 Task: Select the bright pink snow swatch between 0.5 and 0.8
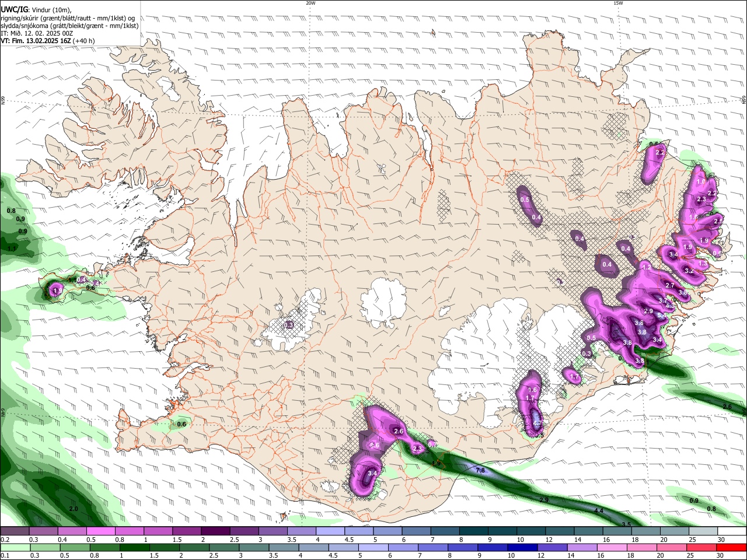point(101,531)
